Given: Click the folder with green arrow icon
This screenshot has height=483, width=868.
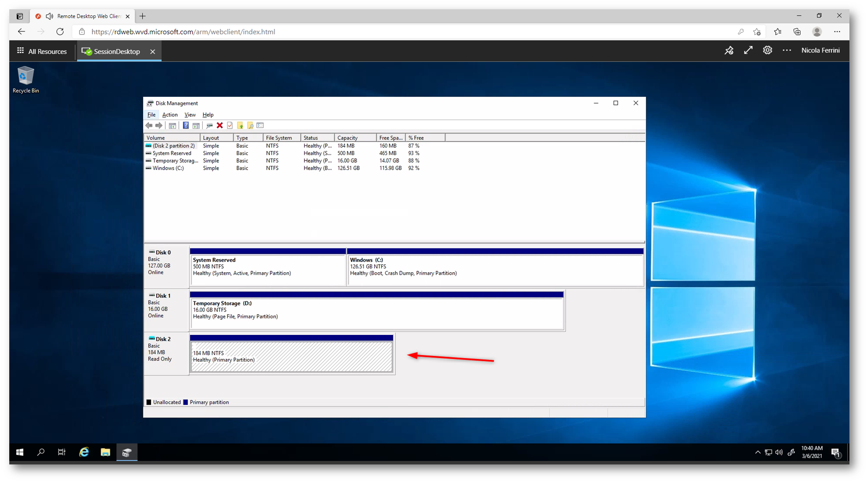Looking at the screenshot, I should click(240, 126).
